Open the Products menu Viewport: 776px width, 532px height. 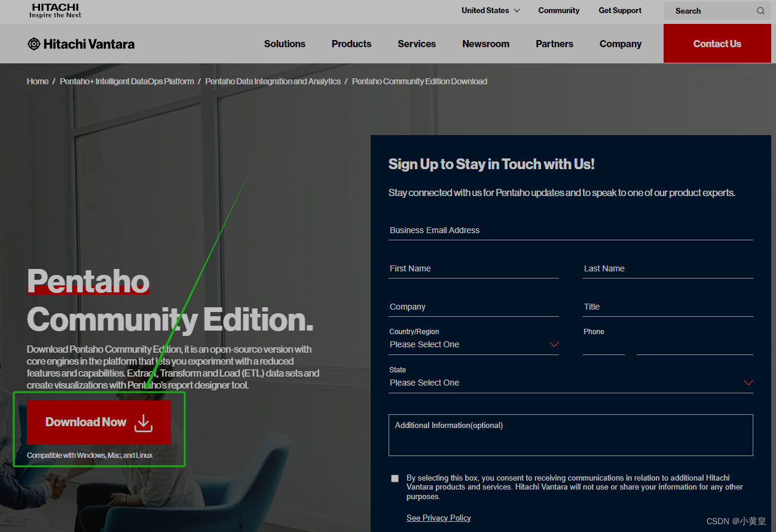pyautogui.click(x=352, y=44)
